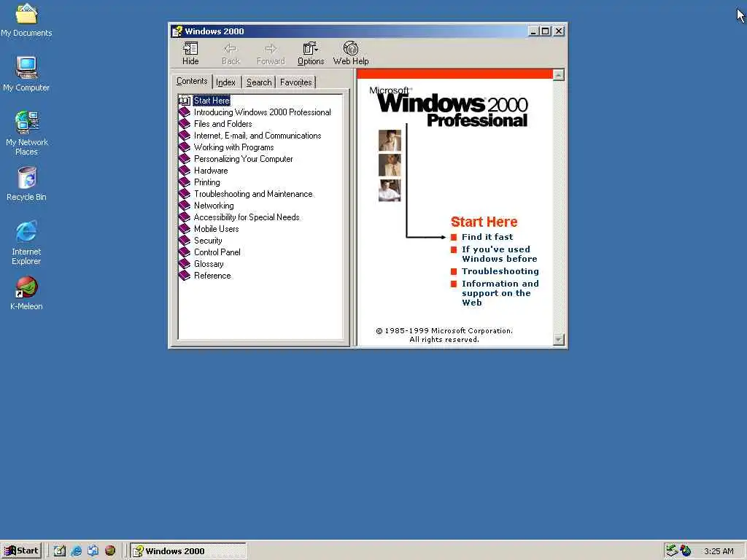
Task: Open My Computer desktop icon
Action: 26,74
